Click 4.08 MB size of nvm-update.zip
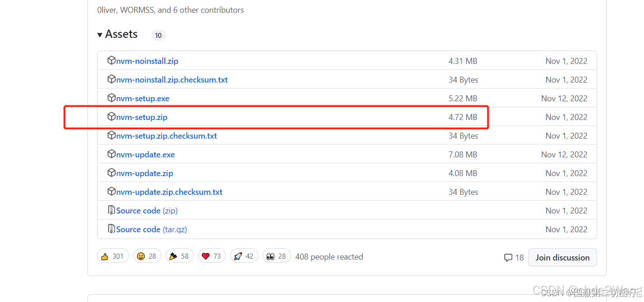This screenshot has width=644, height=302. click(x=463, y=173)
